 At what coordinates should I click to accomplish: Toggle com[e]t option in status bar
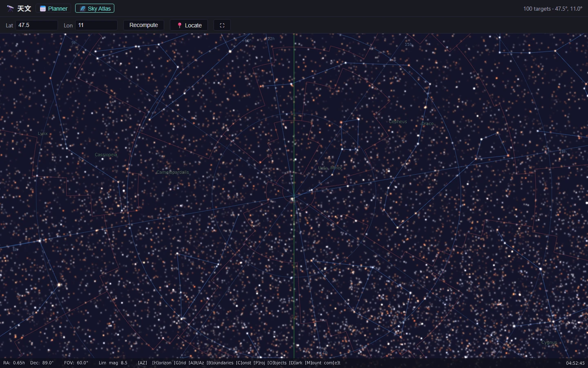pyautogui.click(x=332, y=363)
